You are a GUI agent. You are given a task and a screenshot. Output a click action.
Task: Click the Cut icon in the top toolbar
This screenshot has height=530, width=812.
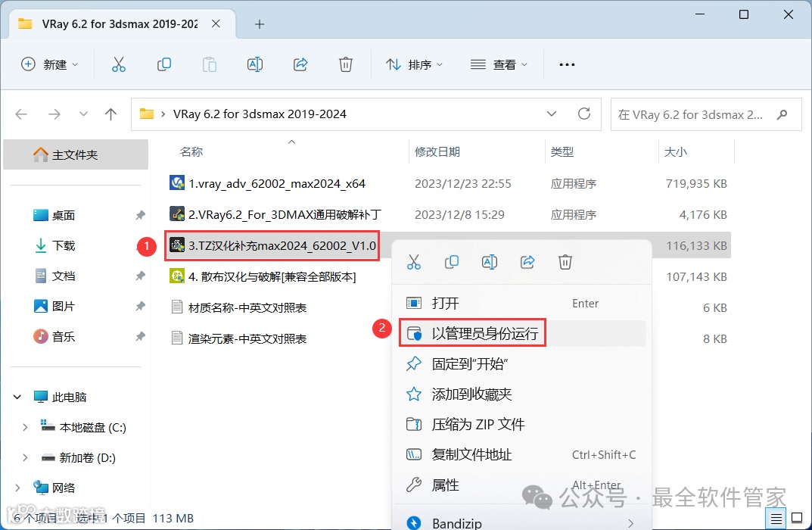coord(119,64)
